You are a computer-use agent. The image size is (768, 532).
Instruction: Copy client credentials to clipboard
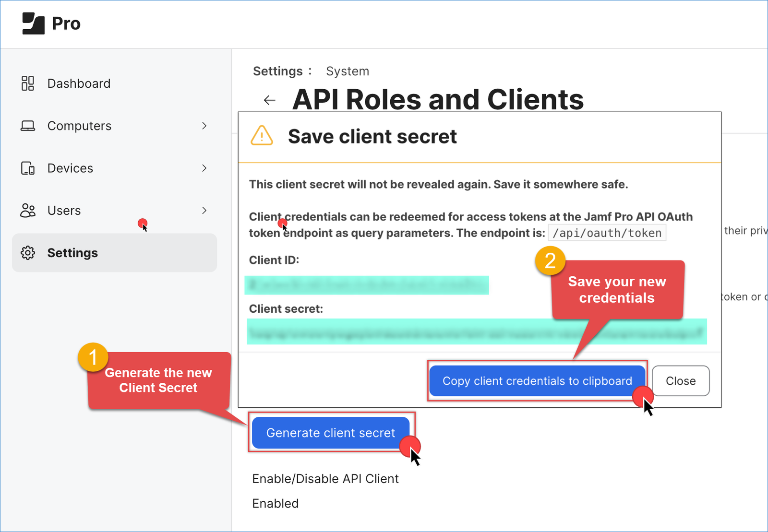[537, 381]
